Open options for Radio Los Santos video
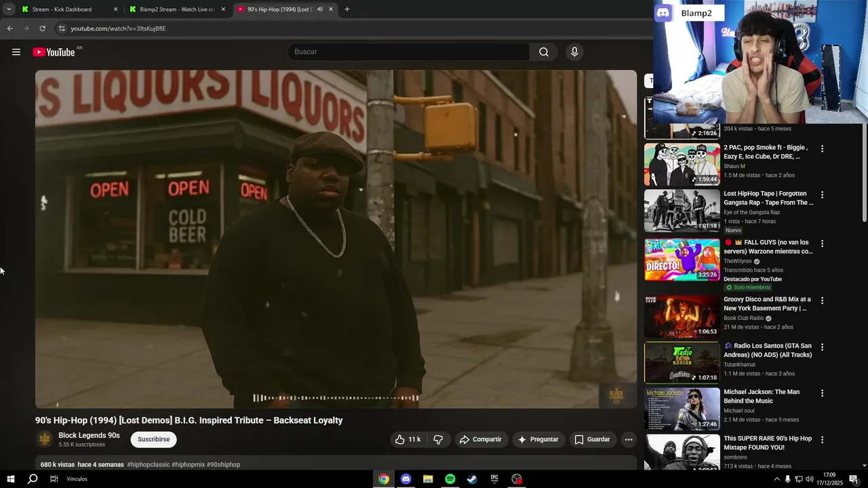 822,347
